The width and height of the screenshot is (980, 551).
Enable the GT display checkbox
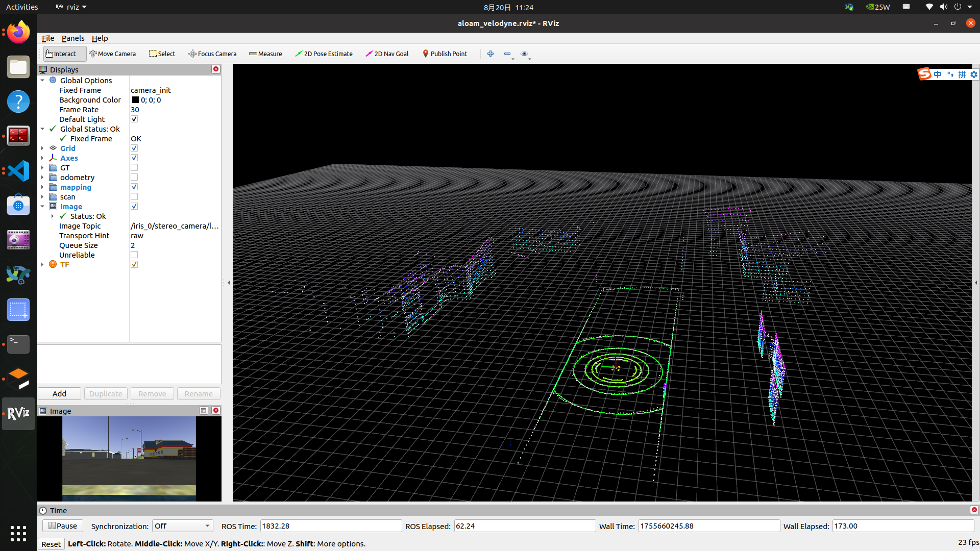tap(134, 167)
